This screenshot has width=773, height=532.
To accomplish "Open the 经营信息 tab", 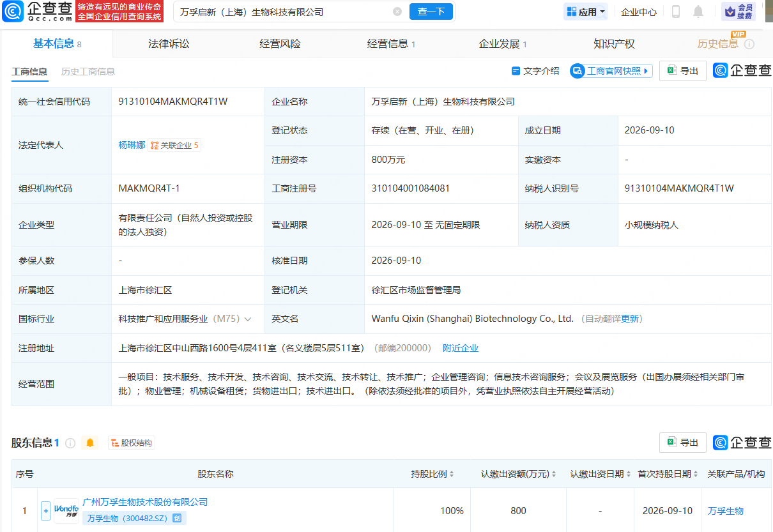I will [391, 43].
